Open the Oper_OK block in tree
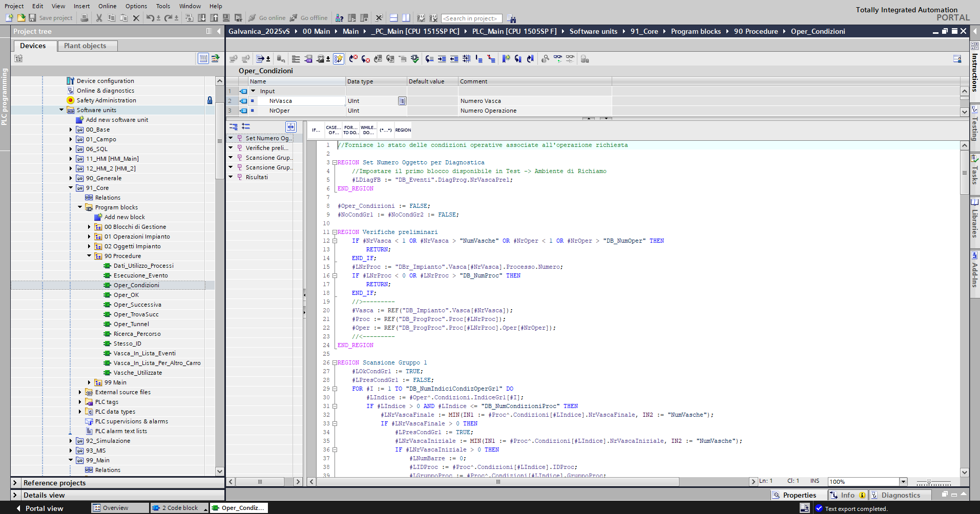 [126, 295]
